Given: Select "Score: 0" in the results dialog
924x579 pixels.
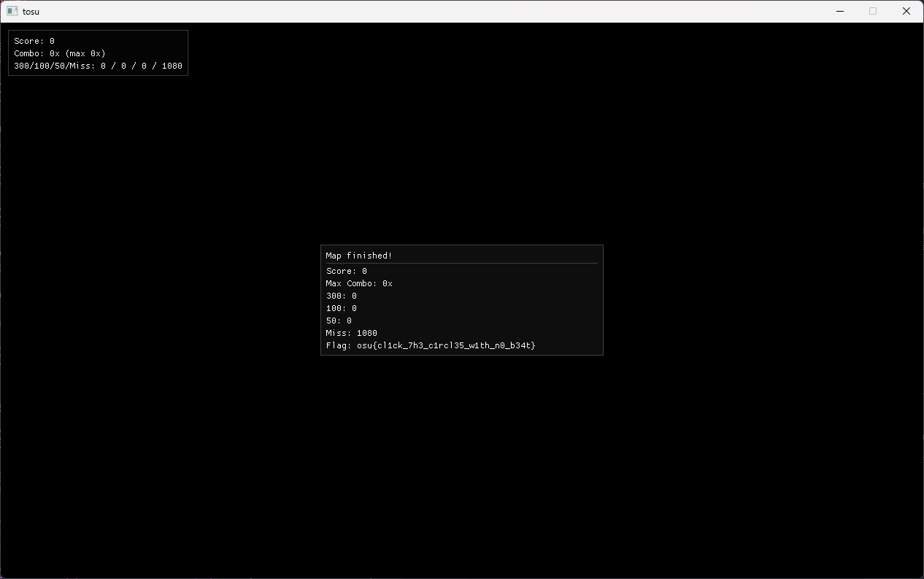Looking at the screenshot, I should [x=347, y=271].
